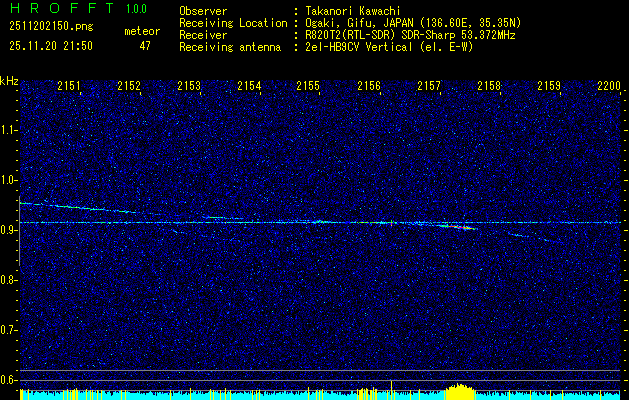Click the yellow power peak in bottom graph
Viewport: 629px width, 400px height.
click(x=458, y=388)
